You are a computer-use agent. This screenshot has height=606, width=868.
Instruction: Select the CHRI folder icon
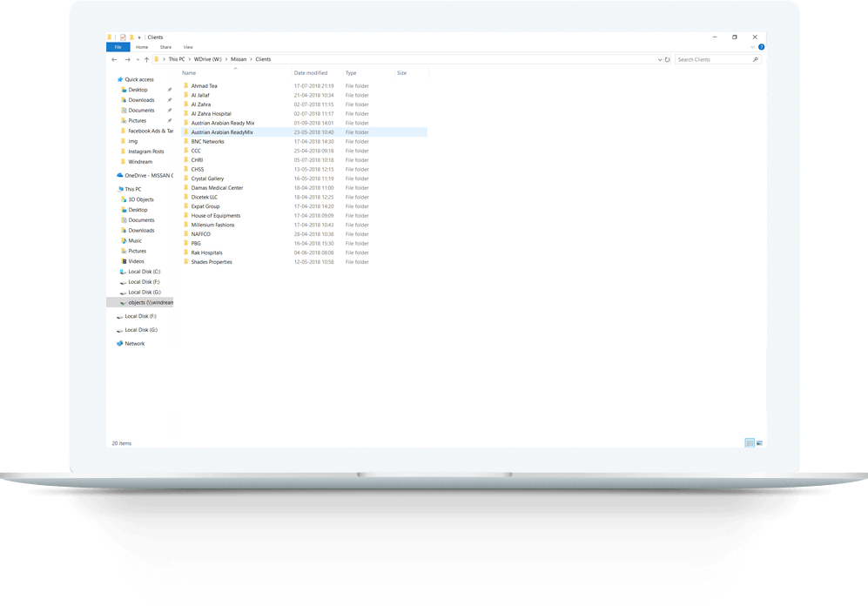point(186,160)
